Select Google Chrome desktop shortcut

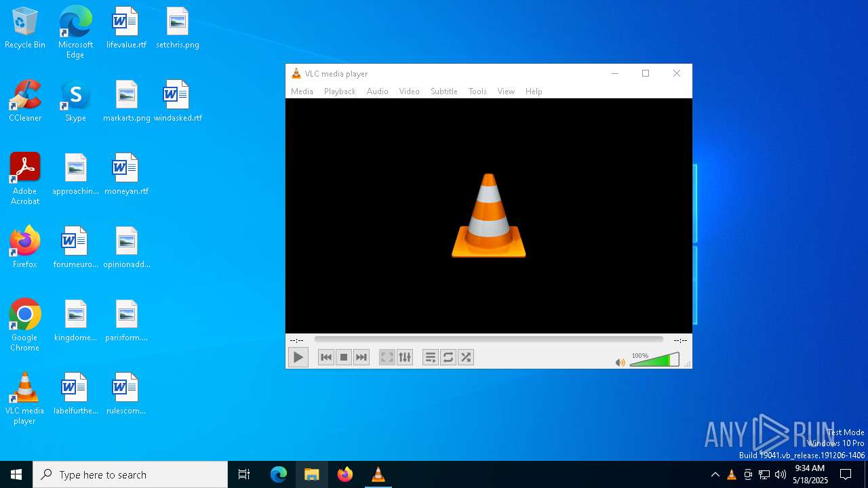tap(25, 325)
